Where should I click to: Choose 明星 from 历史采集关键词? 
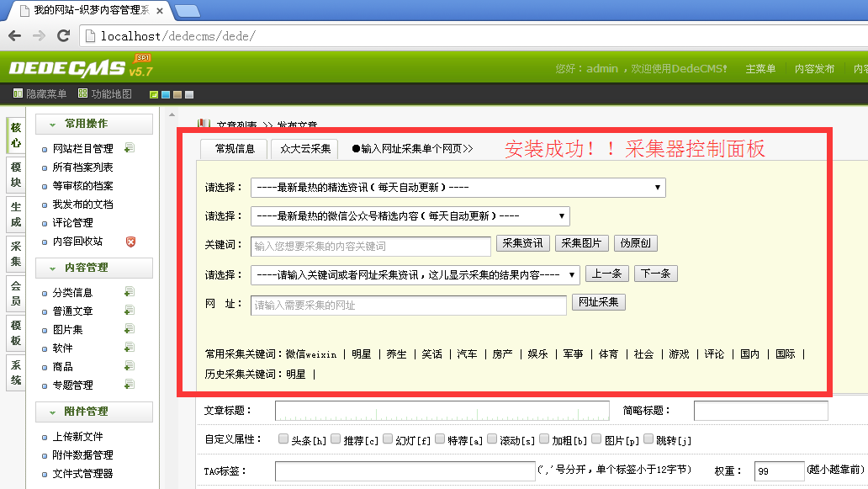(x=295, y=375)
